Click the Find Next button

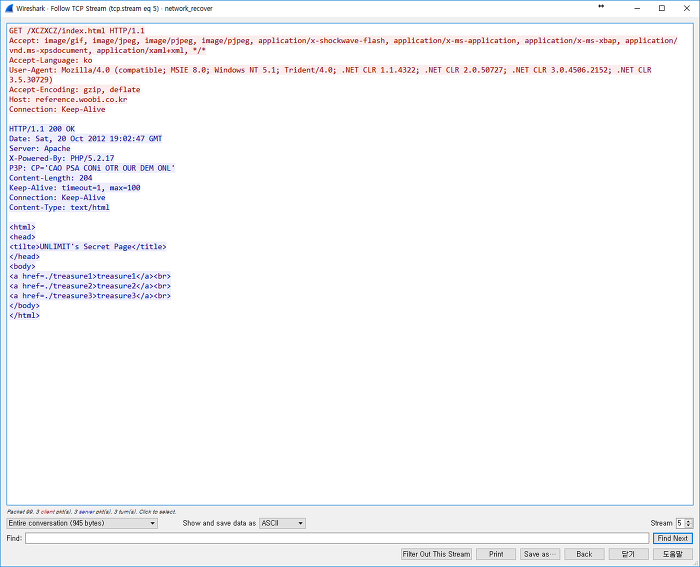pyautogui.click(x=672, y=538)
